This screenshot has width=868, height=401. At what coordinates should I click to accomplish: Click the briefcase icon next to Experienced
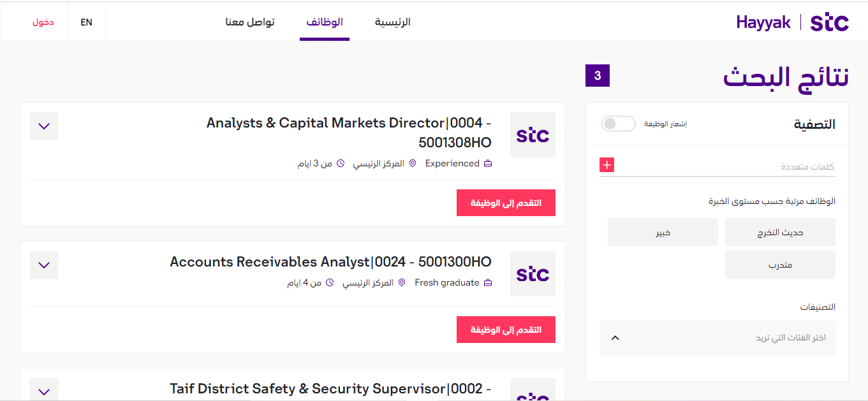click(488, 164)
